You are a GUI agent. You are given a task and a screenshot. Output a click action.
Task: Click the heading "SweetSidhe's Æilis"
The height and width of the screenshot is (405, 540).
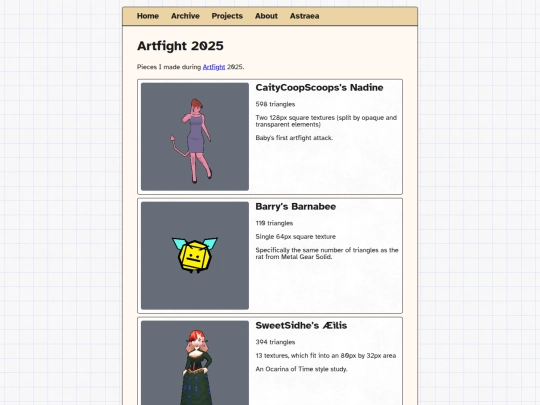(x=301, y=325)
